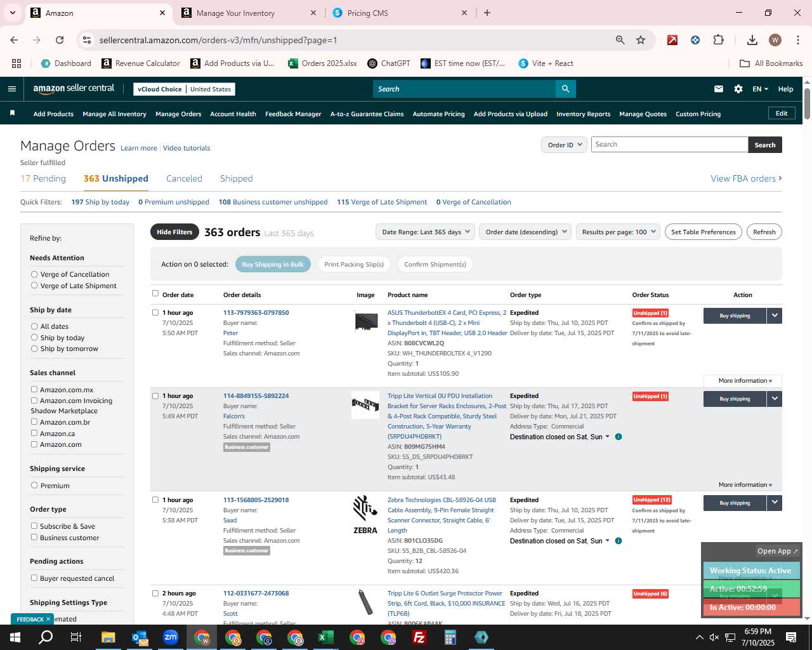Image resolution: width=812 pixels, height=650 pixels.
Task: Reload the page with the refresh icon
Action: click(x=60, y=40)
